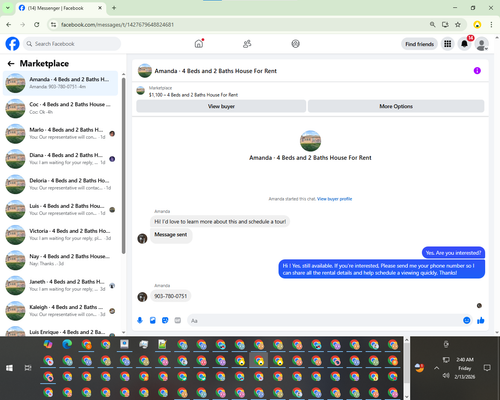Open Chrome three-dot menu
This screenshot has height=400, width=500.
[491, 24]
